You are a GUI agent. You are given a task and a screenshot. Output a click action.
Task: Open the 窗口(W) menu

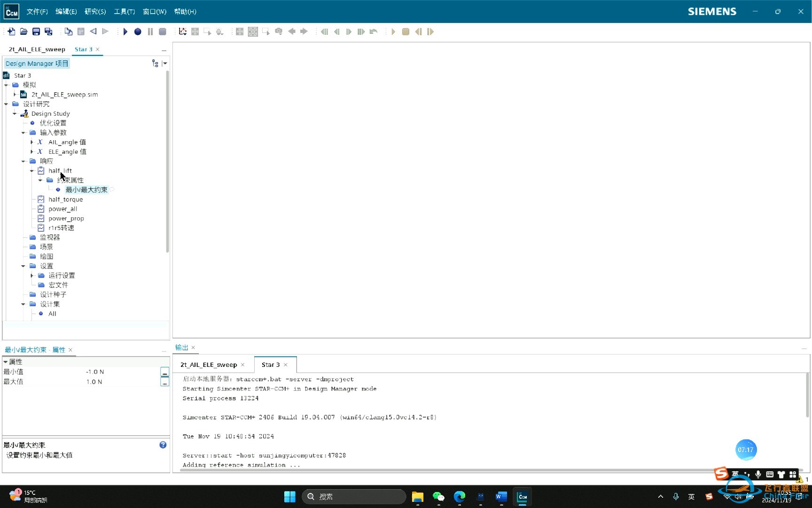pos(155,11)
